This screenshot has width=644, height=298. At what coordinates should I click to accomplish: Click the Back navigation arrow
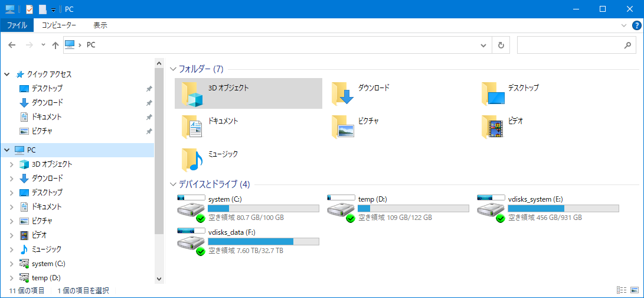12,46
